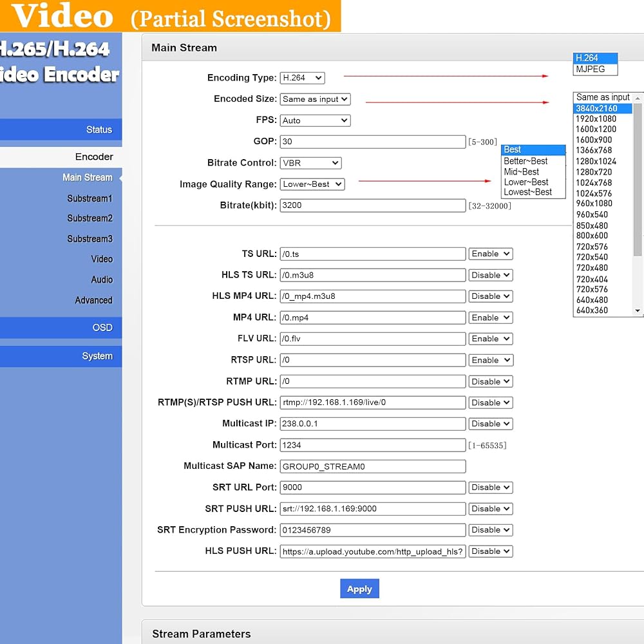The width and height of the screenshot is (644, 644).
Task: Click the Multicast IP input field
Action: coord(372,424)
